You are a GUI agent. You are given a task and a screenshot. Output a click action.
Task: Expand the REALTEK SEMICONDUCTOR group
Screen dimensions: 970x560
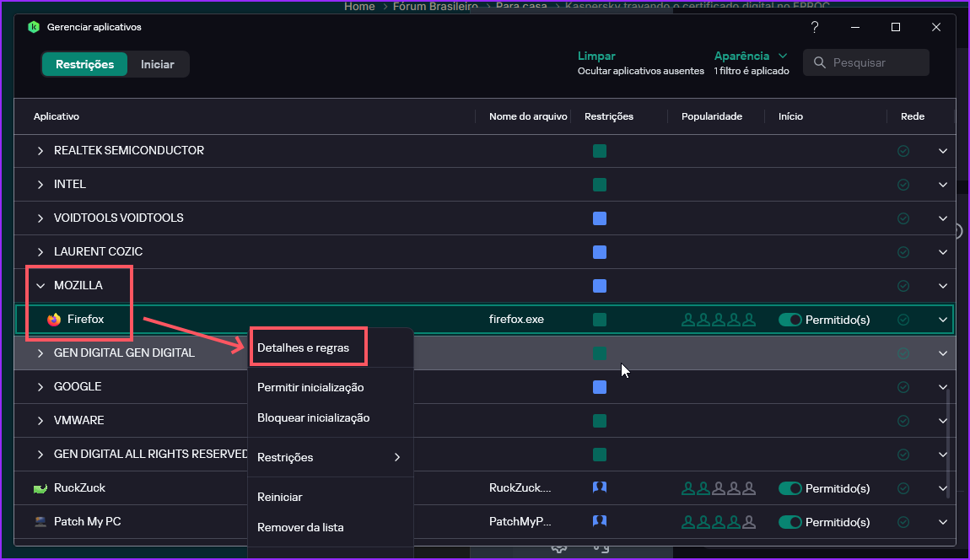click(x=40, y=151)
